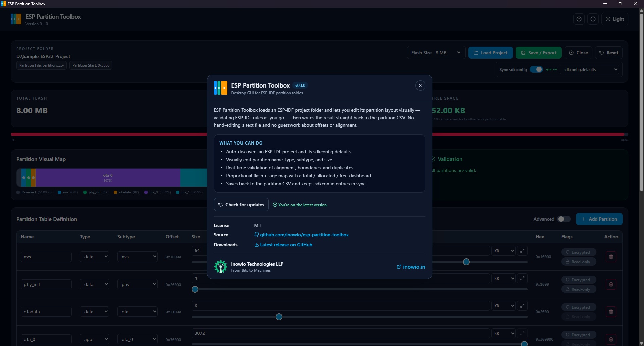Open the size unit dropdown for nvs row

pyautogui.click(x=503, y=251)
